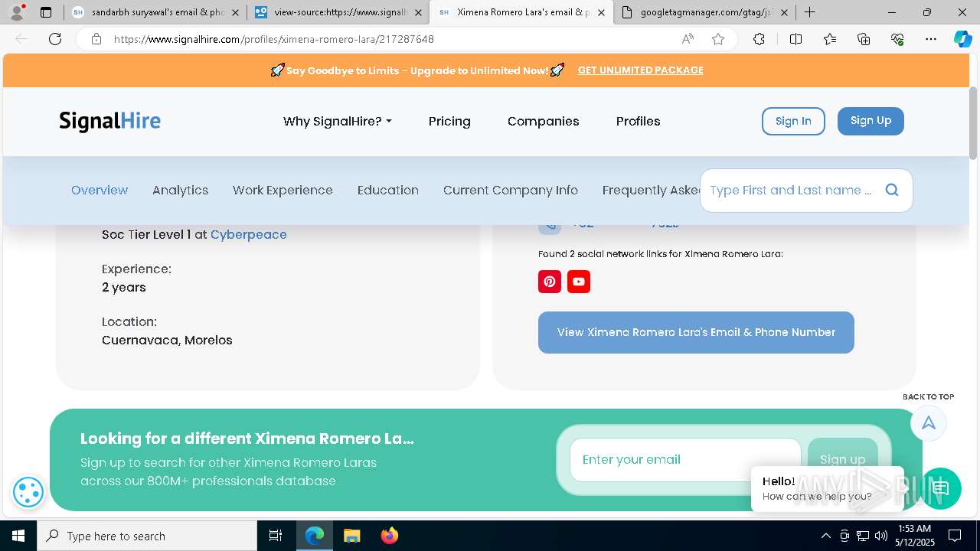
Task: Open Browser essentials heart icon
Action: pyautogui.click(x=897, y=39)
